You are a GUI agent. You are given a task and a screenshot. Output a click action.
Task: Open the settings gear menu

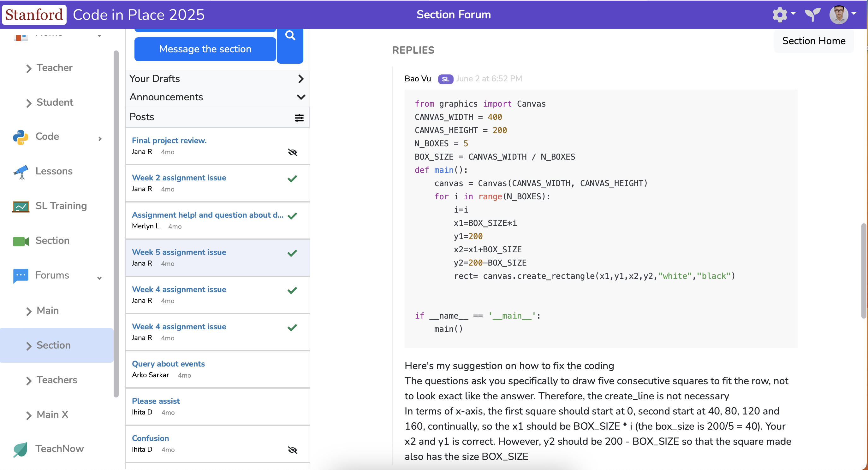(780, 15)
